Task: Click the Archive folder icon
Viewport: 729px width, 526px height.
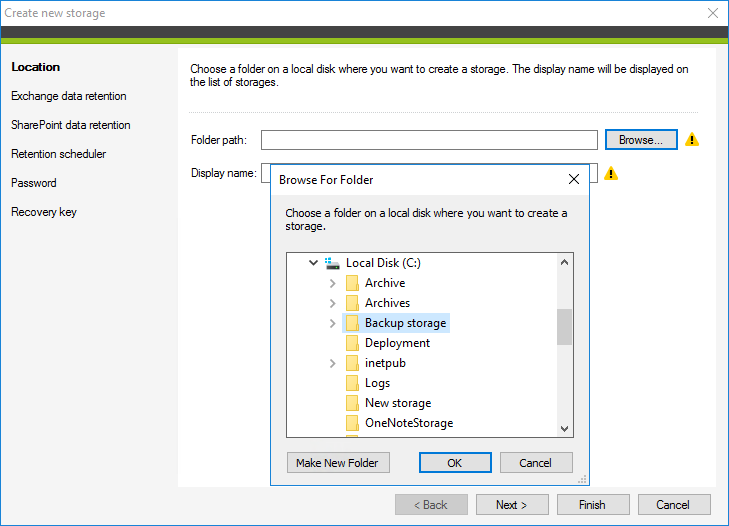Action: [x=352, y=283]
